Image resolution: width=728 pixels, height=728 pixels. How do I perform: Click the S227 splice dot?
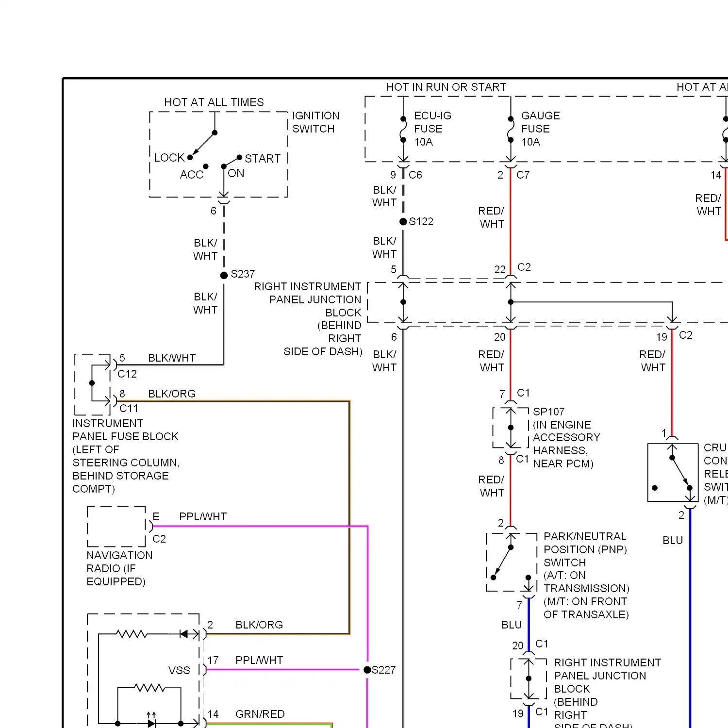[x=367, y=670]
